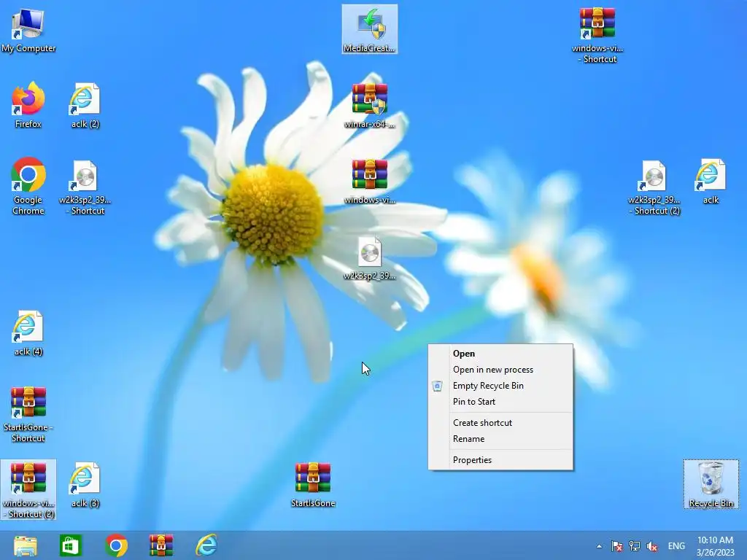Select the StartIsGone archive icon
The height and width of the screenshot is (560, 747).
313,484
